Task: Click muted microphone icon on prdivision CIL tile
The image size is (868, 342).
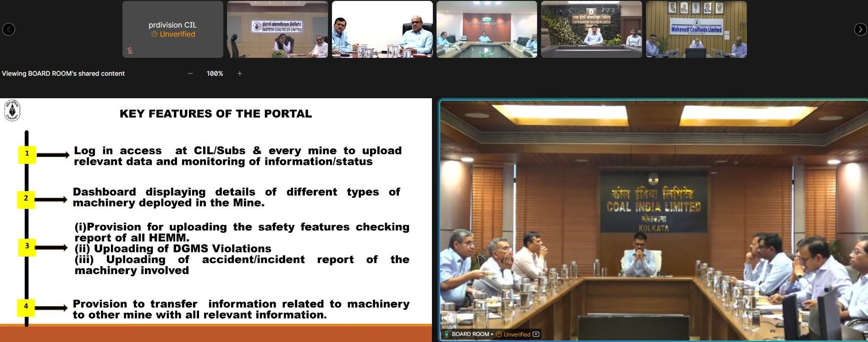Action: (x=130, y=50)
